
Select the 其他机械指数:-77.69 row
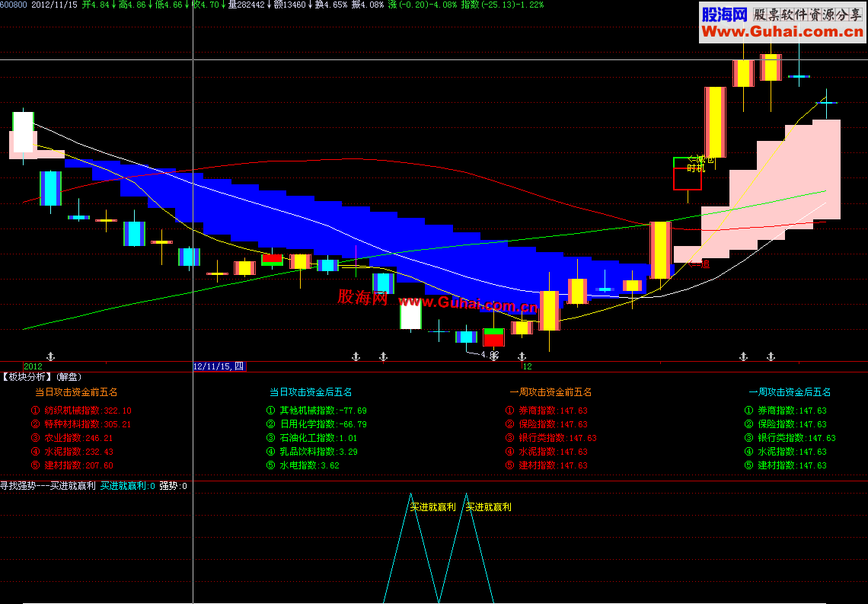pyautogui.click(x=316, y=411)
